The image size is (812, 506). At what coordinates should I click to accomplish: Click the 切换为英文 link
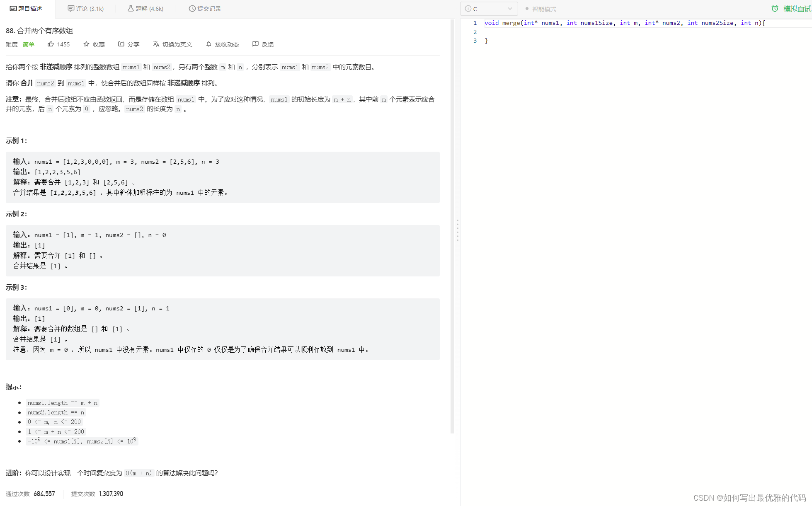click(177, 44)
